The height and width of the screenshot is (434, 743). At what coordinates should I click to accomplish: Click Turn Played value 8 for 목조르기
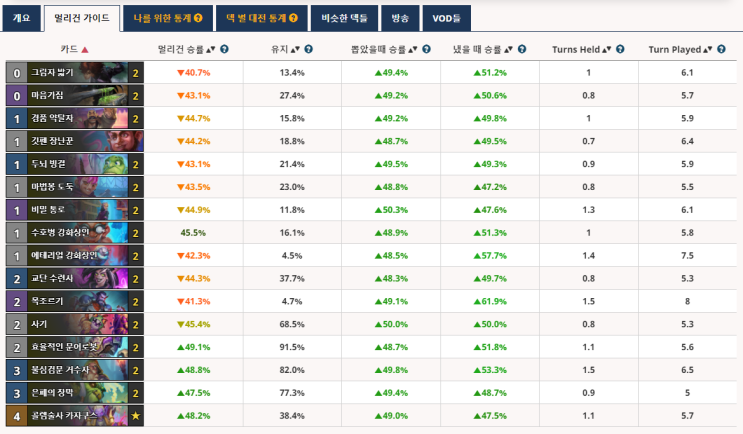687,301
